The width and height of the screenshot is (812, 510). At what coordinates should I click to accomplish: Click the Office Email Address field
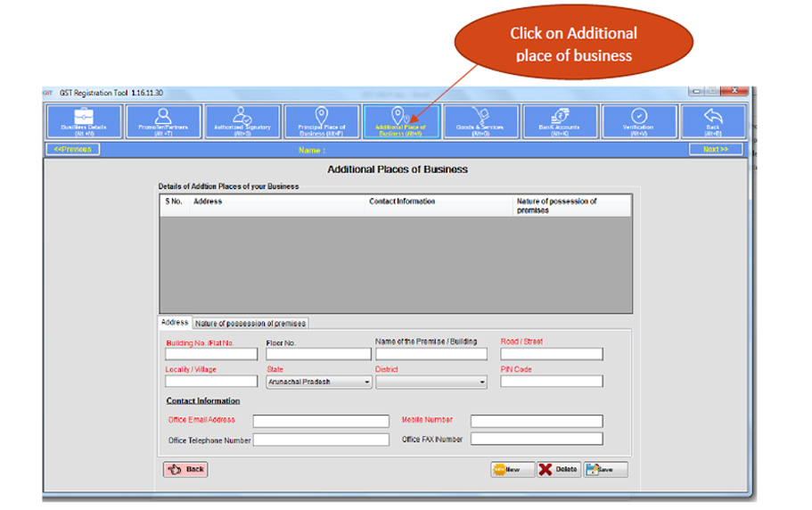click(x=321, y=421)
